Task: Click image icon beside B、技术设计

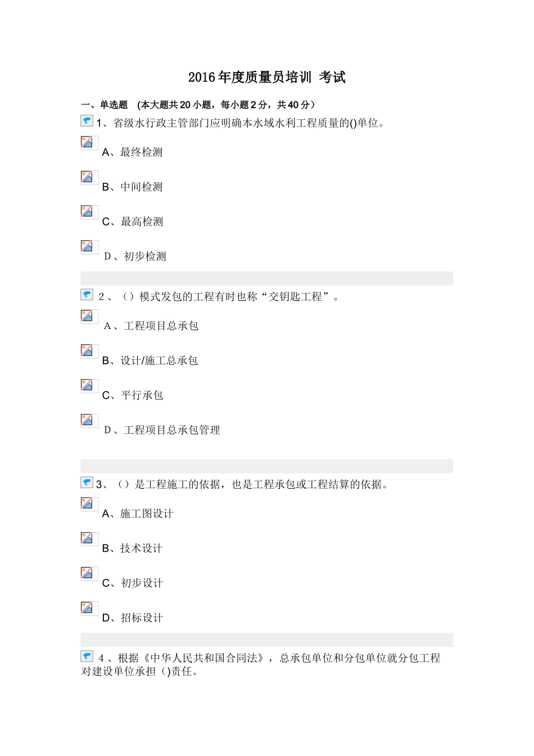Action: click(x=87, y=538)
